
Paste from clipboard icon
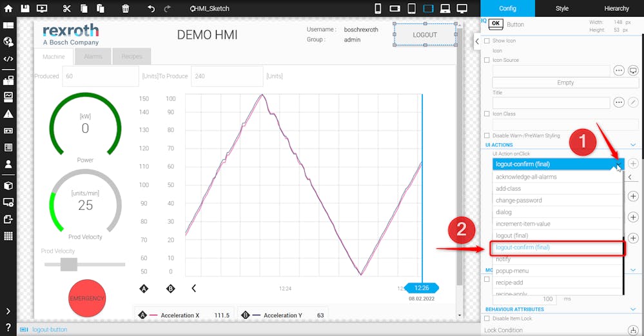point(100,8)
